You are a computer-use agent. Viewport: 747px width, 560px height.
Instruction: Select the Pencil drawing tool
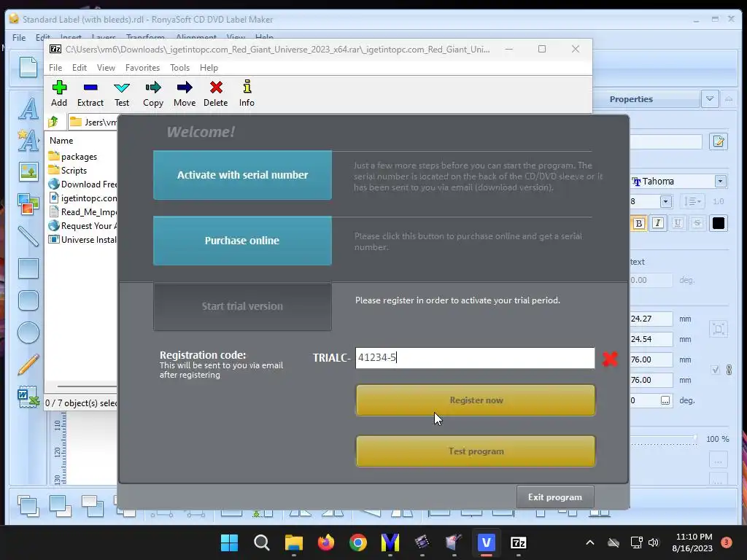pyautogui.click(x=28, y=365)
